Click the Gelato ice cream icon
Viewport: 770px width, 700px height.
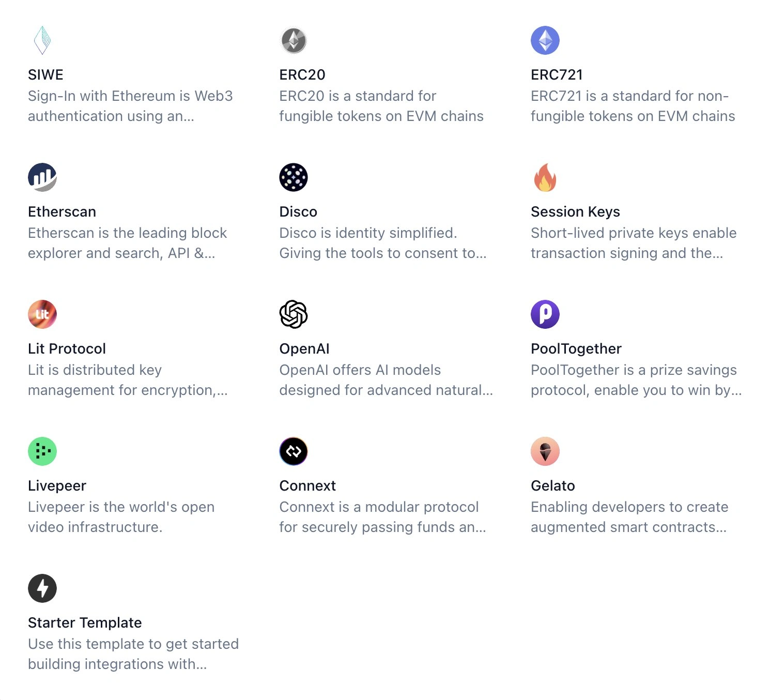click(x=545, y=451)
